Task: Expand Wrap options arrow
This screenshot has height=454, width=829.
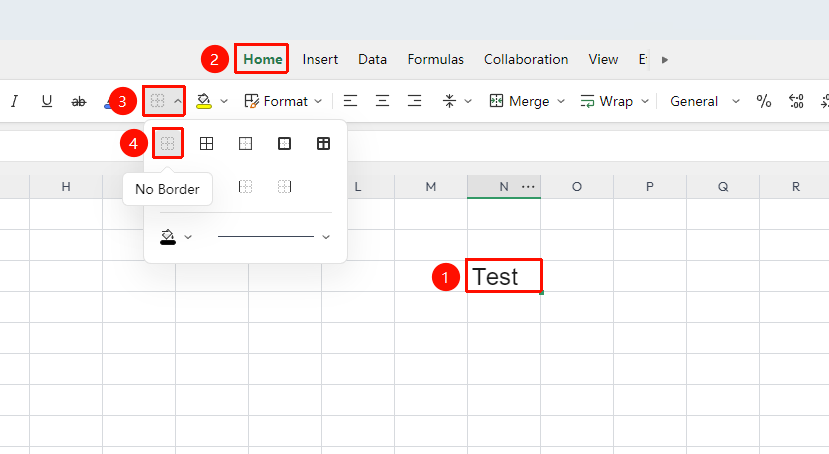Action: pyautogui.click(x=644, y=101)
